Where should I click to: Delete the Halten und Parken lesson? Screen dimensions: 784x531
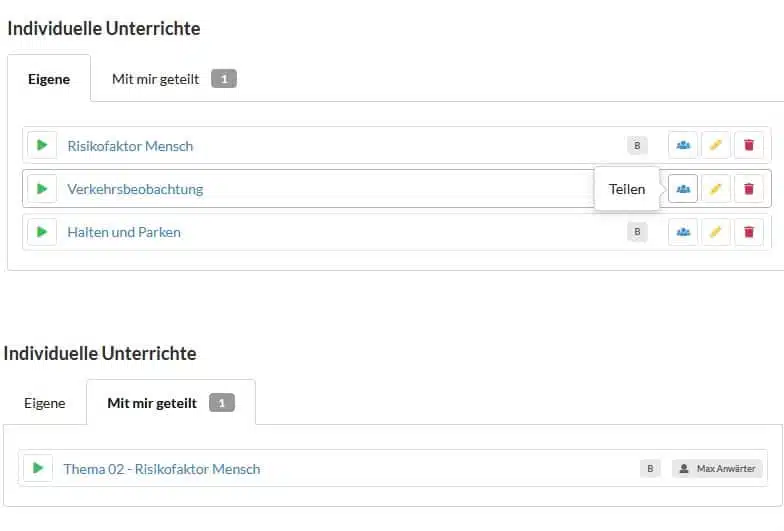pos(748,232)
